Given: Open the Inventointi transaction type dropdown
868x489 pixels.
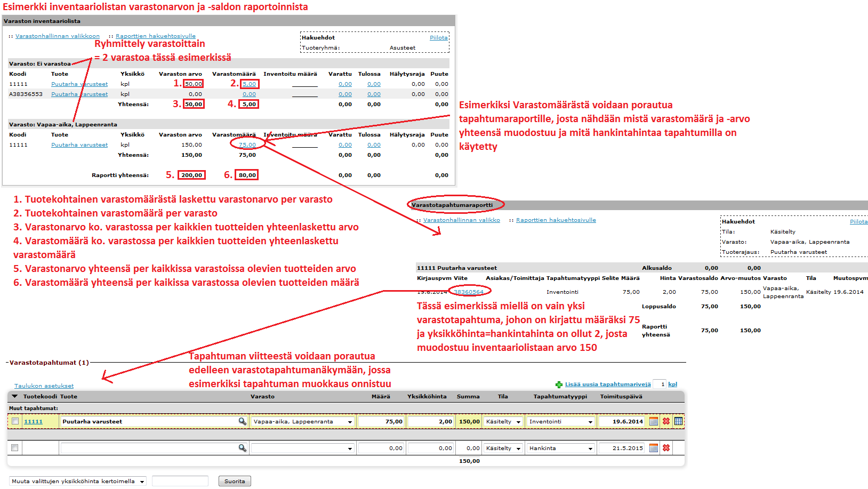Looking at the screenshot, I should point(560,421).
